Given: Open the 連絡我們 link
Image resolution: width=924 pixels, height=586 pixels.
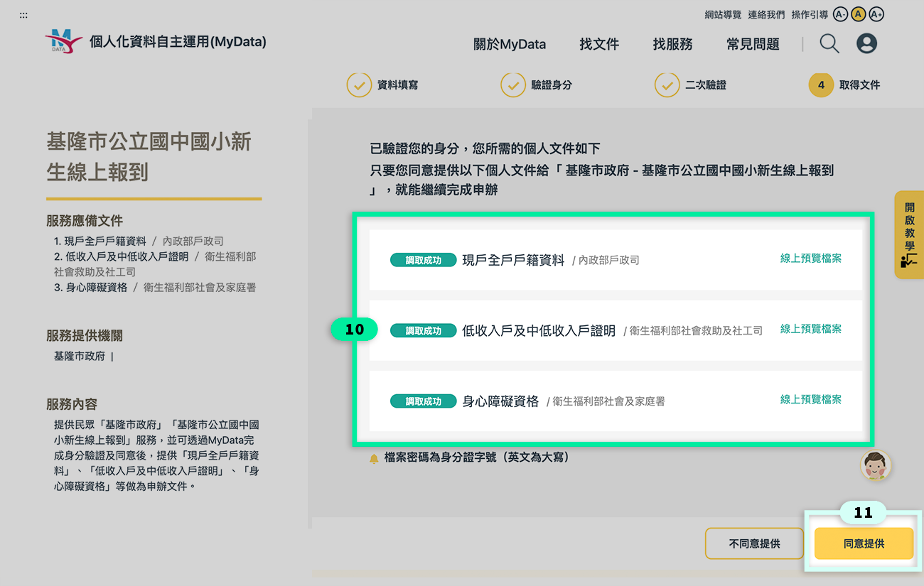Looking at the screenshot, I should coord(766,14).
